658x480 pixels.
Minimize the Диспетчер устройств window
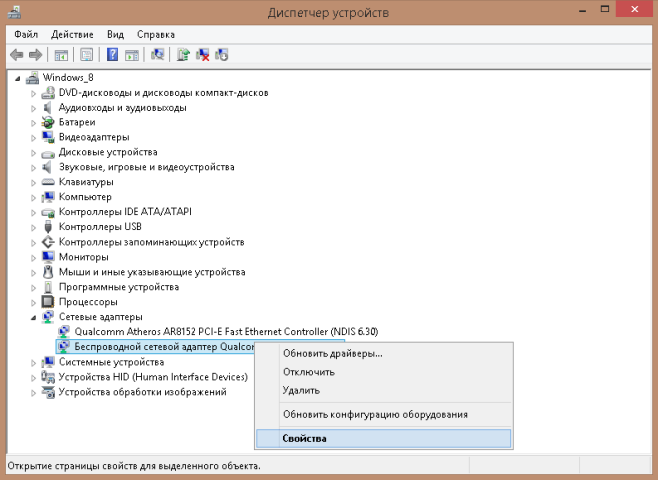[582, 9]
